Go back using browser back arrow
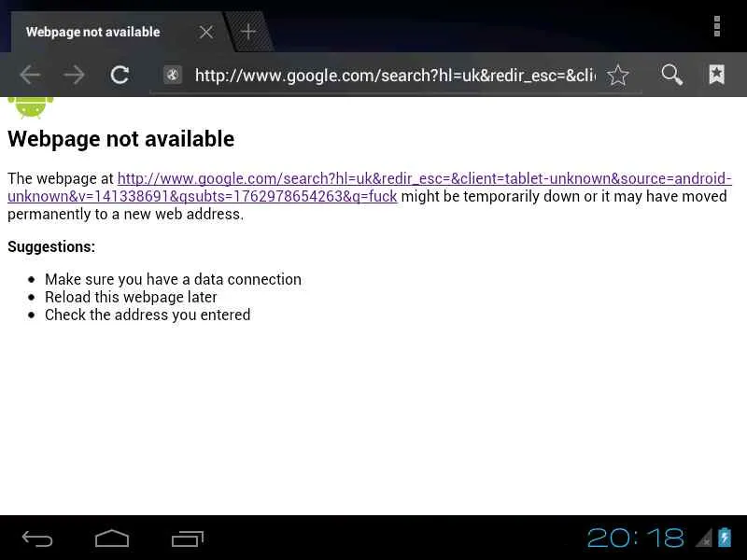This screenshot has width=747, height=560. click(30, 75)
